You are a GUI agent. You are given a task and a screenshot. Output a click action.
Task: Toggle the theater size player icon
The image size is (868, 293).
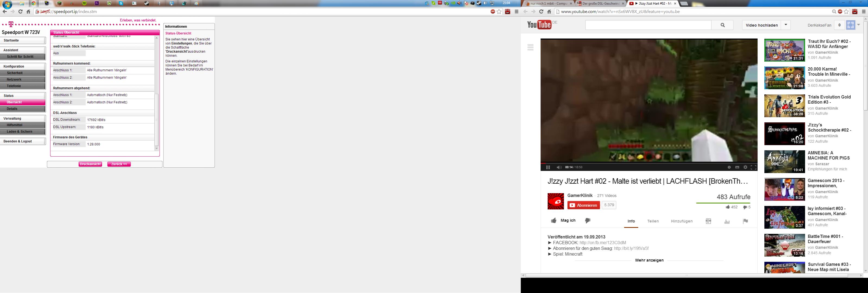pos(737,167)
